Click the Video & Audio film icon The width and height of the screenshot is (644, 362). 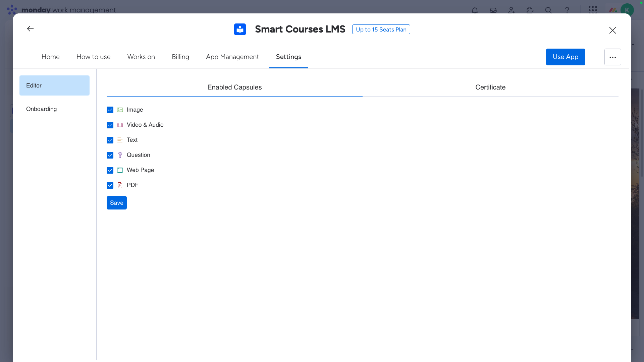pos(120,125)
